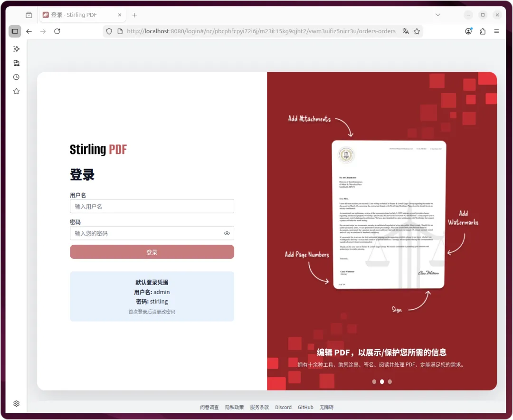Open the 隐私政策 privacy policy link

coord(234,407)
